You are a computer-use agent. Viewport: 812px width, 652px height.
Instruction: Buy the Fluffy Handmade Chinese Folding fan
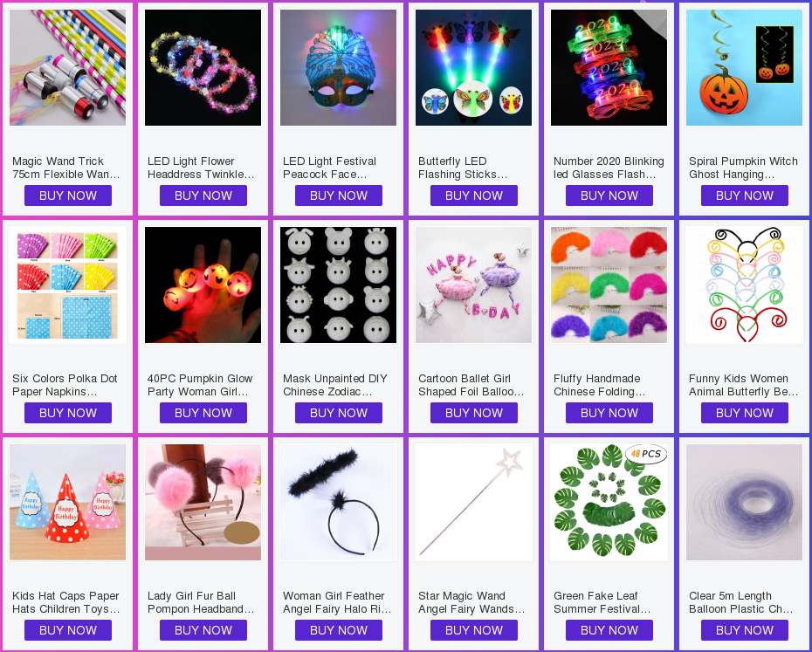pos(609,413)
